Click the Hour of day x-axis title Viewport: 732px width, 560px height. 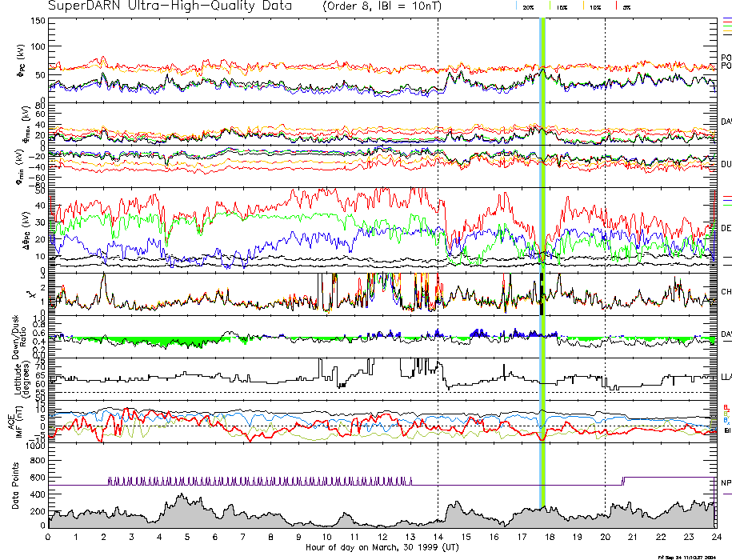click(382, 548)
